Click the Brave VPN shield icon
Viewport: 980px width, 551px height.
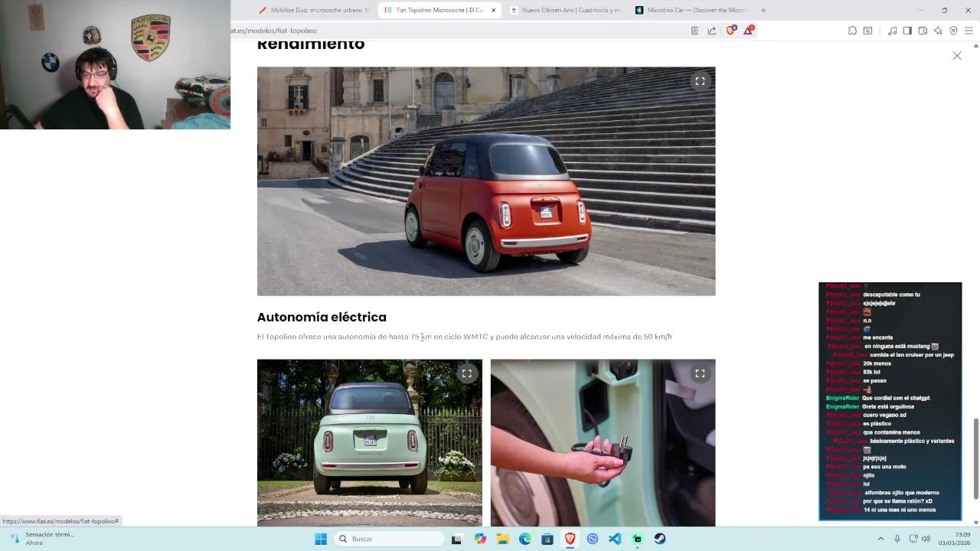tap(953, 31)
